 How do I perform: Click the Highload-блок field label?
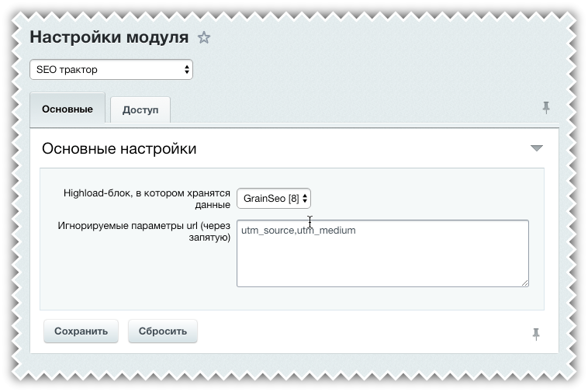tap(146, 199)
